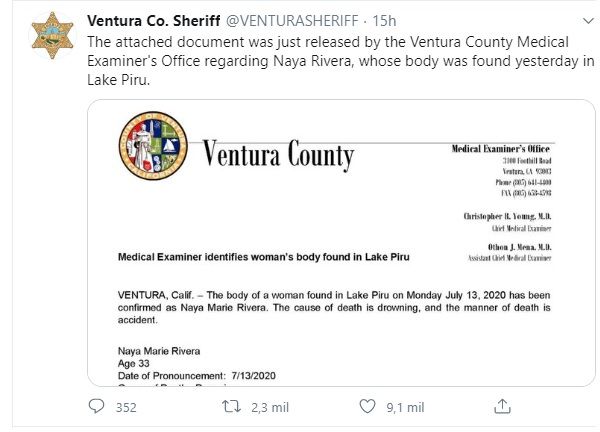Image resolution: width=600 pixels, height=432 pixels.
Task: Open attached Medical Examiner document image
Action: (x=341, y=243)
